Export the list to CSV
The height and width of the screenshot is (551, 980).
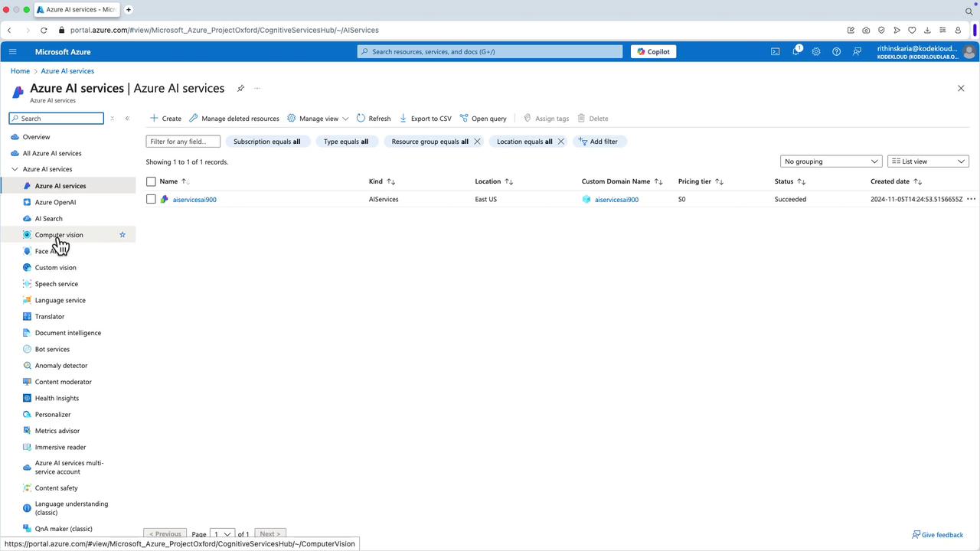[x=425, y=119]
